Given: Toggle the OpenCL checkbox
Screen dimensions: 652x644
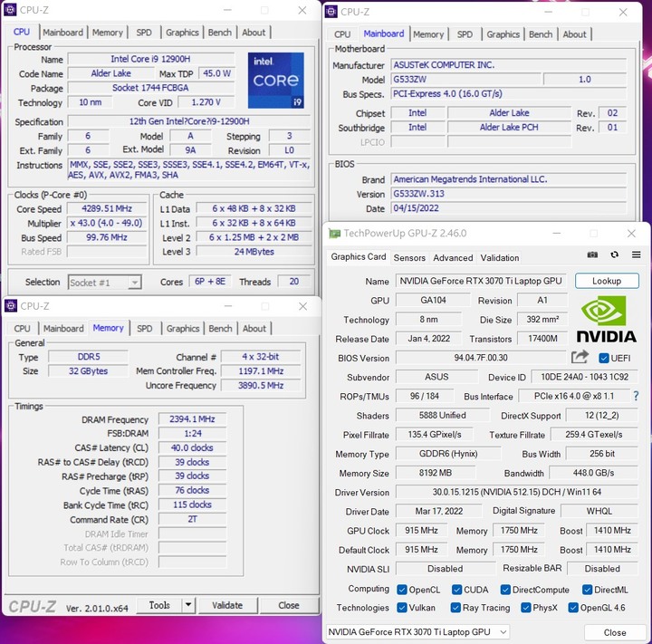Looking at the screenshot, I should tap(402, 590).
